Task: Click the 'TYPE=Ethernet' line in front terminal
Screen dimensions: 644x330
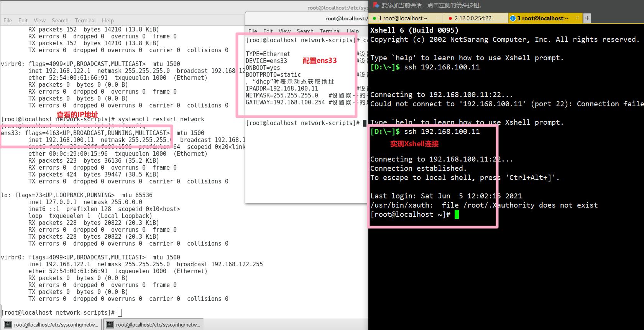Action: [268, 54]
